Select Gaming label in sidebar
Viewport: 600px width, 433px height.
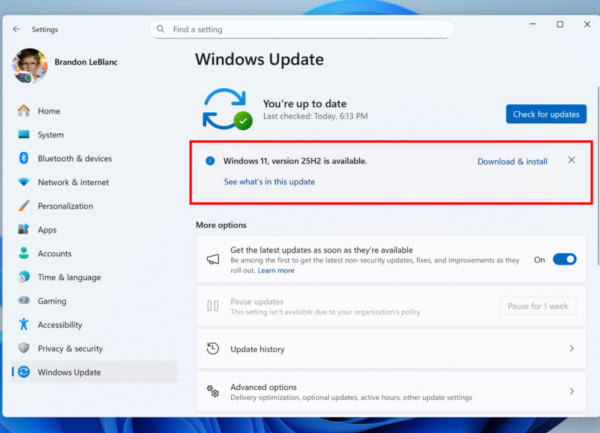point(52,301)
